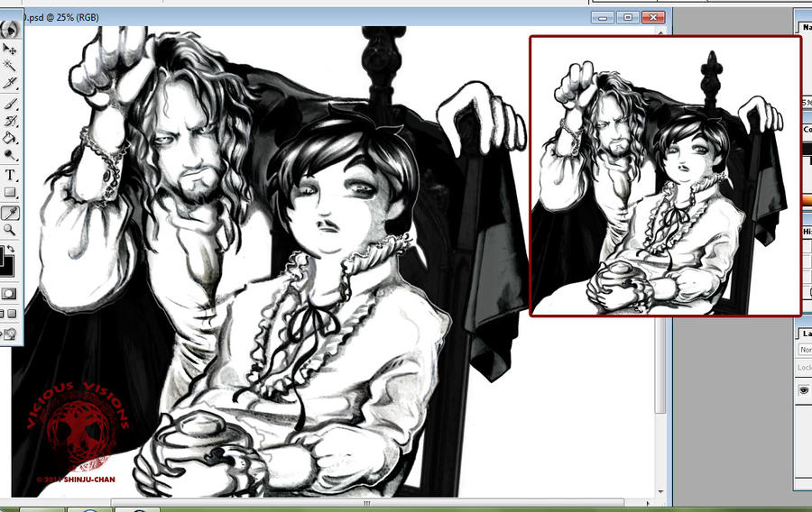Select the Type tool
The height and width of the screenshot is (512, 812).
click(x=10, y=175)
